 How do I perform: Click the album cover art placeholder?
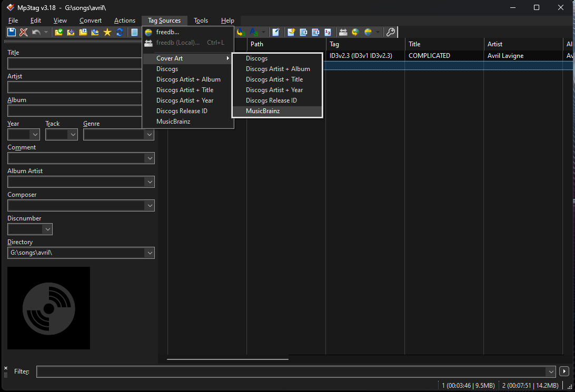[48, 308]
